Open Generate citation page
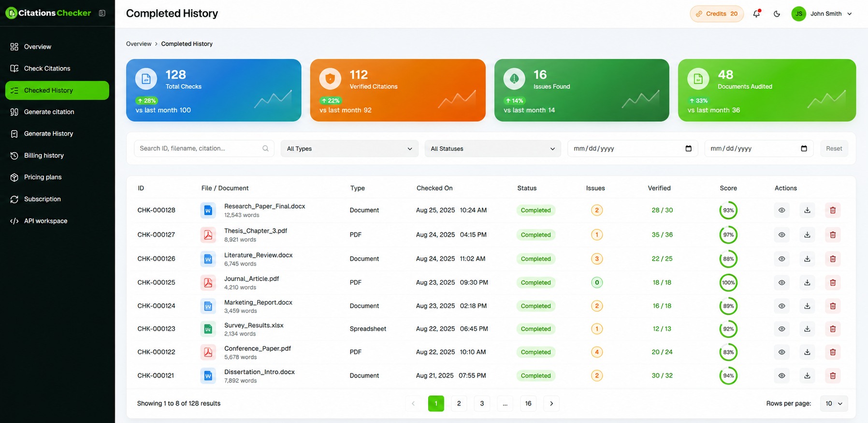Image resolution: width=868 pixels, height=423 pixels. 57,112
